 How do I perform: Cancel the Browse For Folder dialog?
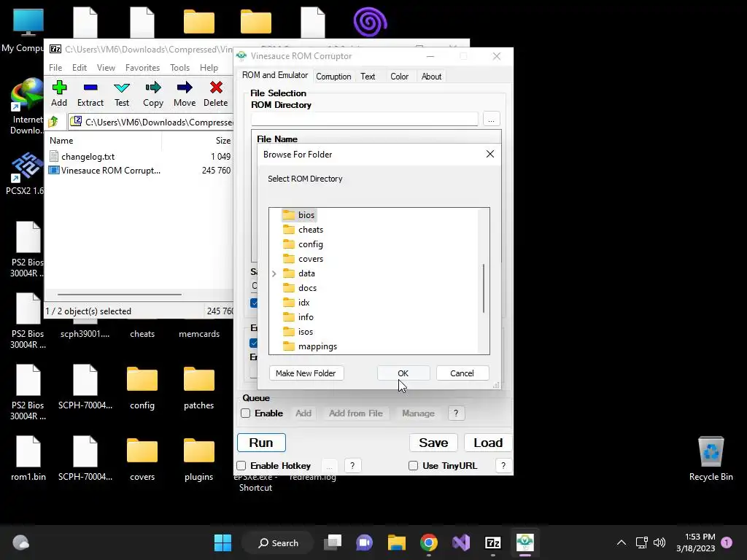pos(462,373)
